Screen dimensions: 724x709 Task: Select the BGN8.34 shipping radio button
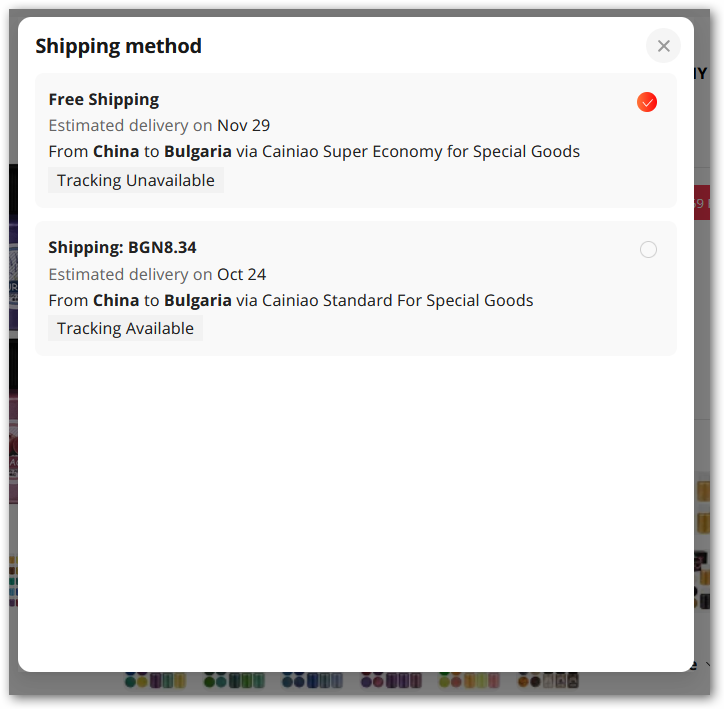tap(648, 250)
